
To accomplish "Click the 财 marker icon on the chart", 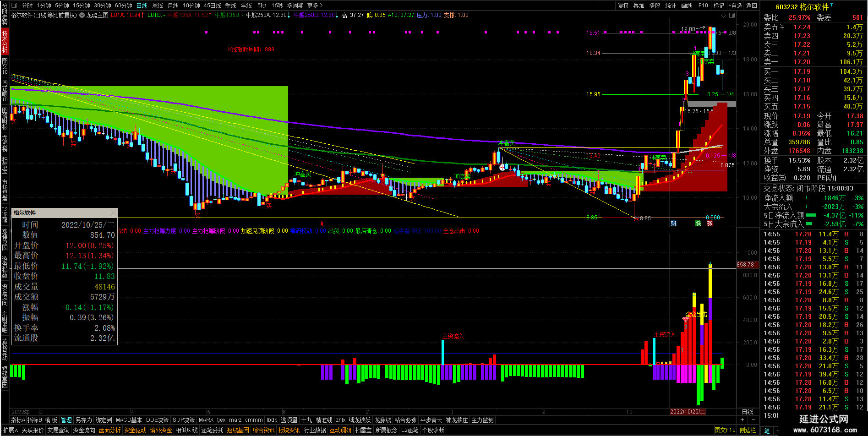I will coord(673,223).
